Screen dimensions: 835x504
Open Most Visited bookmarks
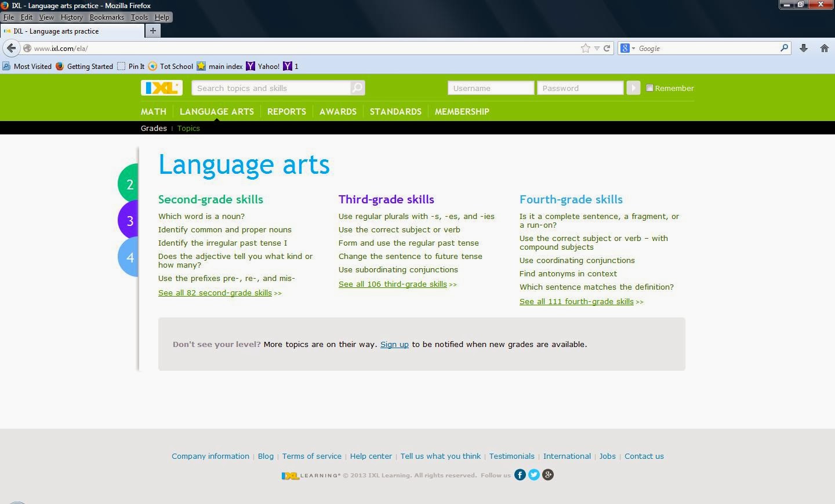[27, 67]
